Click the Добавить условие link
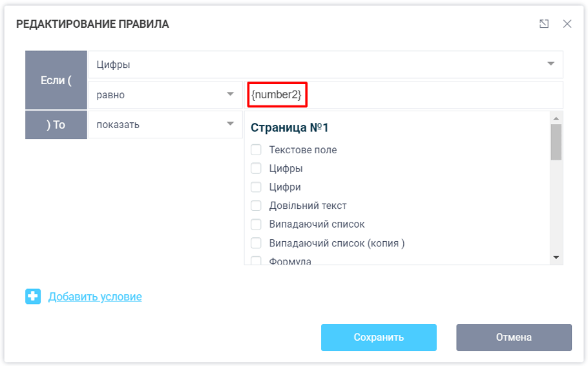 point(95,297)
